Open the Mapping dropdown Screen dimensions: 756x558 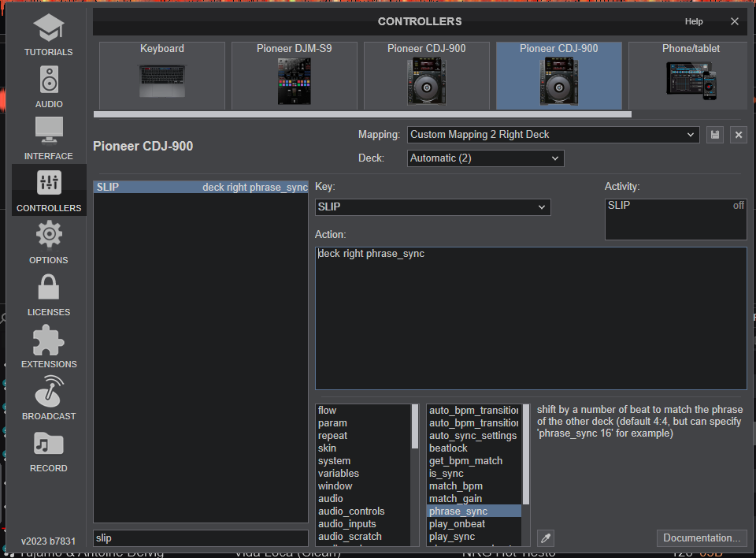(553, 135)
